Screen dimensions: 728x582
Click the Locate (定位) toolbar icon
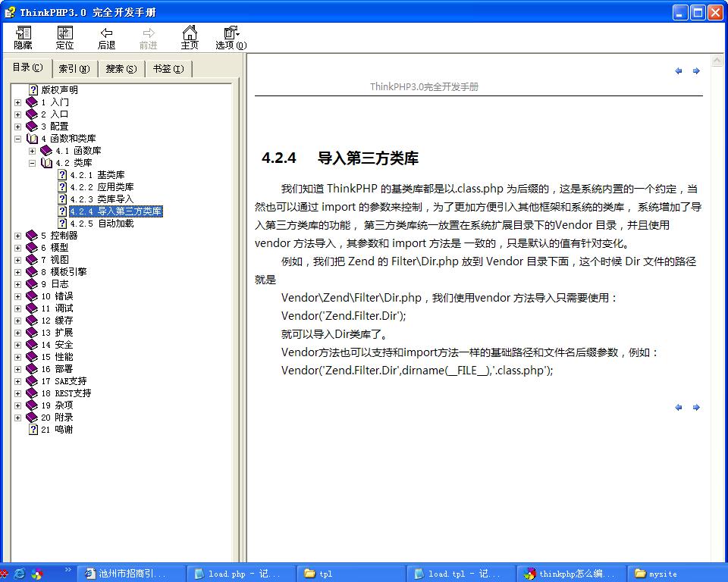(65, 37)
